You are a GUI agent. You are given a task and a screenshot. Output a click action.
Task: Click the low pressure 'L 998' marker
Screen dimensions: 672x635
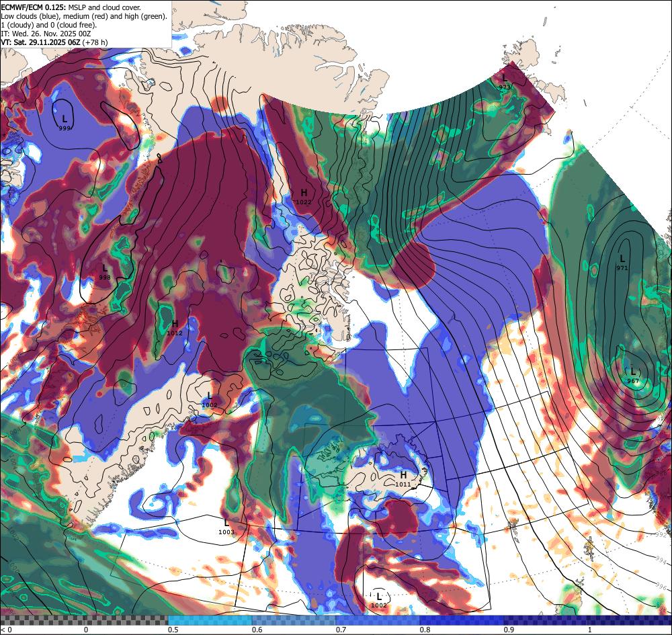click(105, 272)
